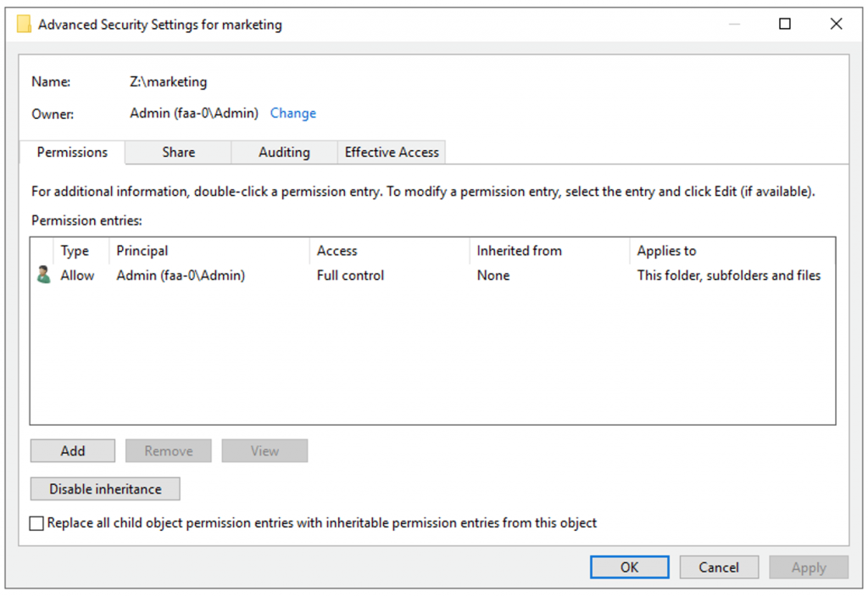Click the View button

point(264,450)
